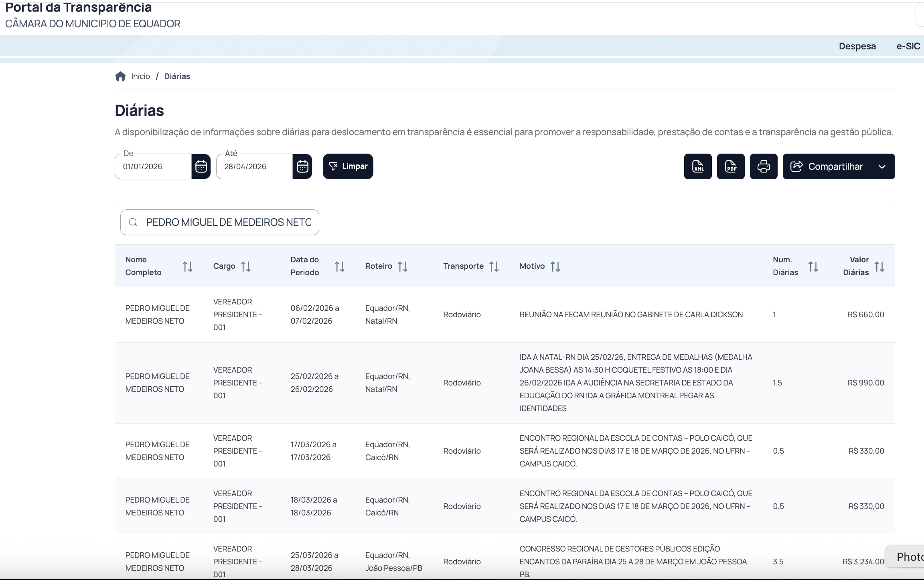Sort table by Cargo column
This screenshot has height=580, width=924.
246,266
